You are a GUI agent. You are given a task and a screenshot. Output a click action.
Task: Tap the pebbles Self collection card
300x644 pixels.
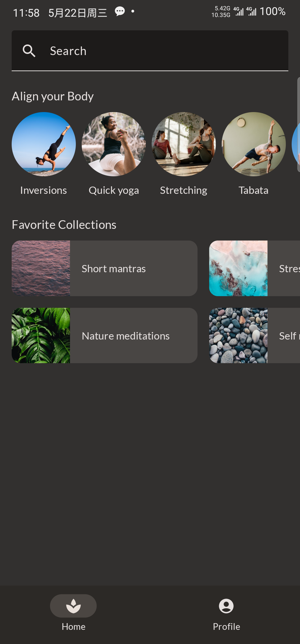(254, 335)
